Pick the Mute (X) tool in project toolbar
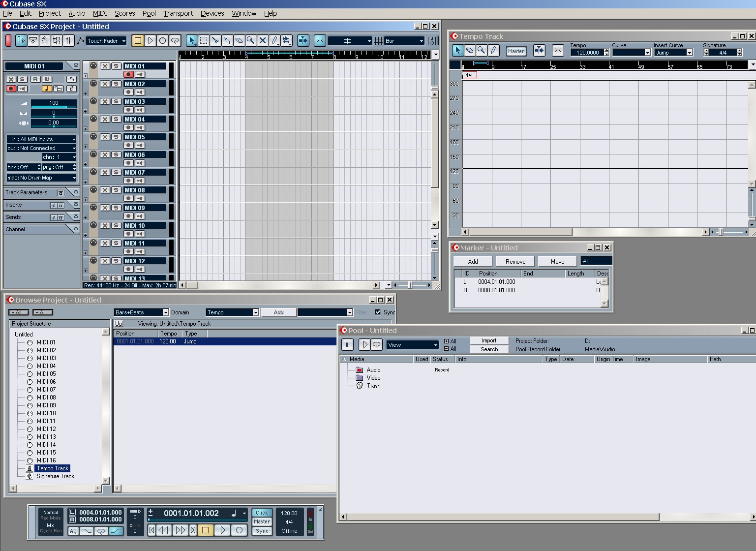 pyautogui.click(x=263, y=41)
